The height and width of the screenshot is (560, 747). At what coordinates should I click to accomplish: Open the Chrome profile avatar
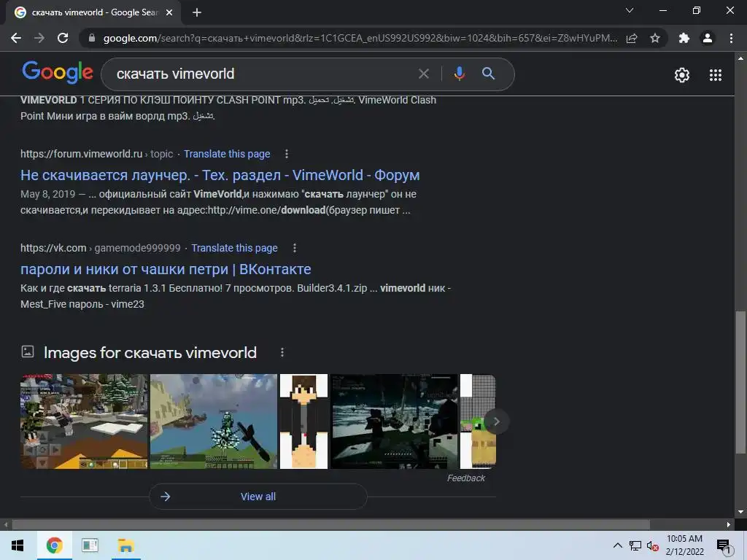coord(708,38)
